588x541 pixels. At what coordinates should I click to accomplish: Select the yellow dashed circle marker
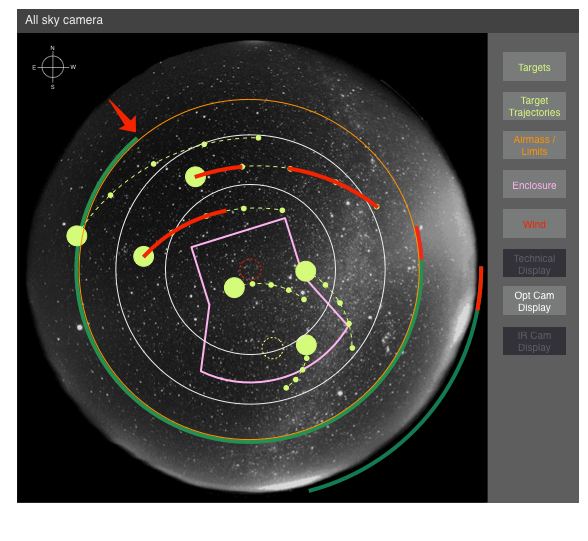click(x=273, y=348)
